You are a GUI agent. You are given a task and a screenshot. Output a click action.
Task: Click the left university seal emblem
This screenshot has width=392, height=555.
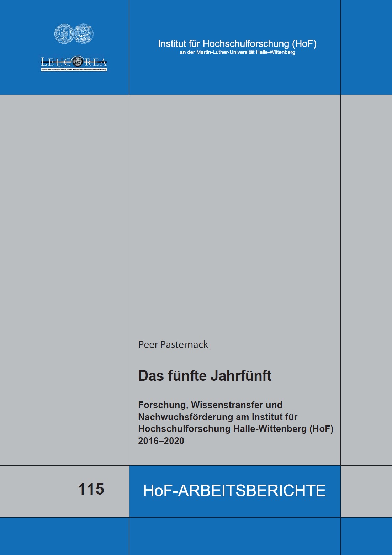[64, 34]
